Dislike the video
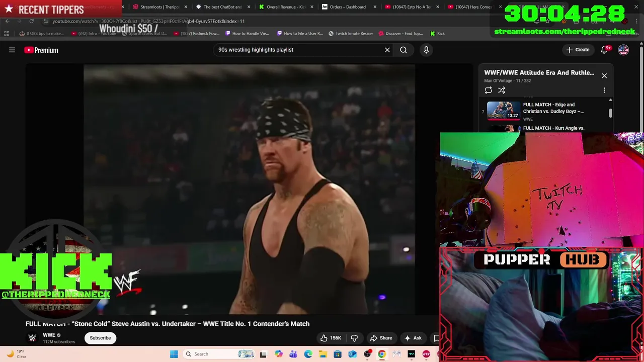This screenshot has height=362, width=644. point(354,338)
